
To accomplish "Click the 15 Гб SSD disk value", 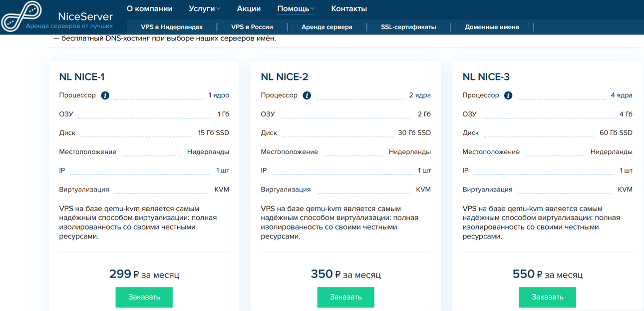I will (214, 133).
